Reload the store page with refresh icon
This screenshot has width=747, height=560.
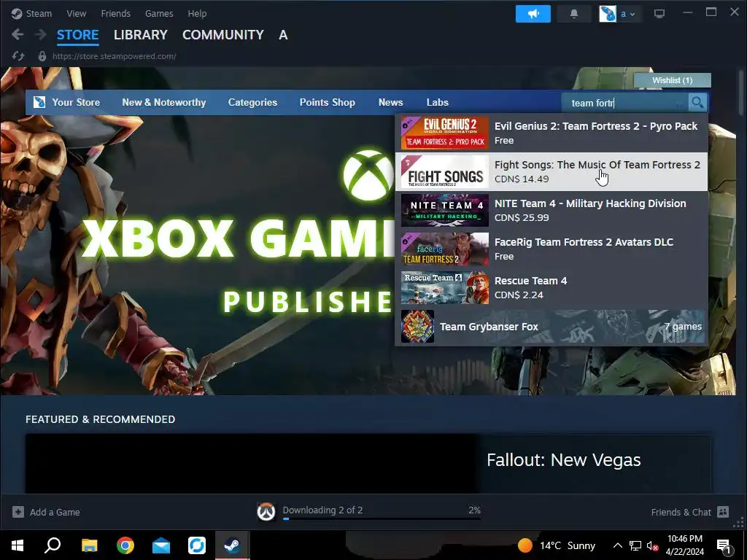[18, 56]
